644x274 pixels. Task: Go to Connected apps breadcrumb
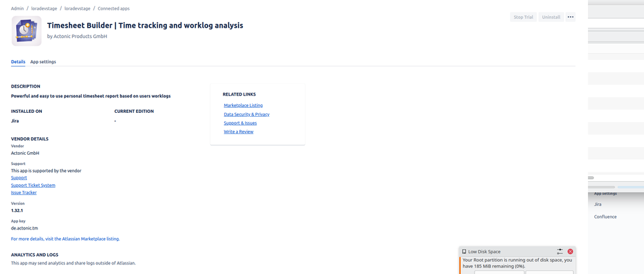click(113, 8)
